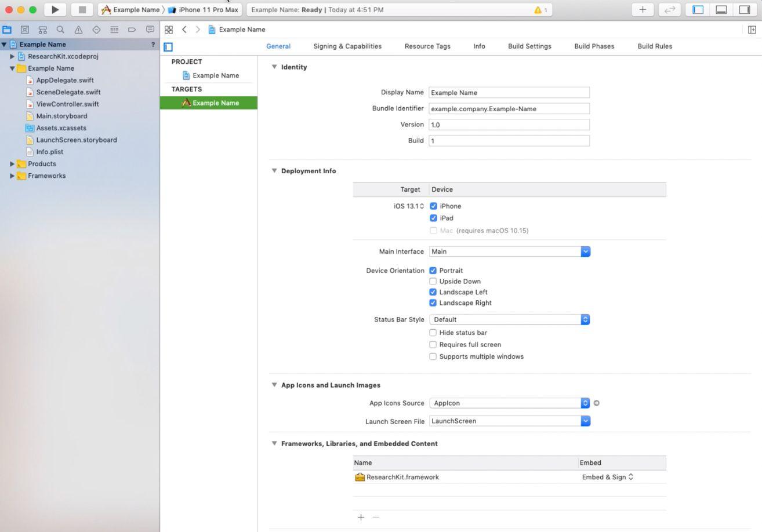Screen dimensions: 762x532
Task: Collapse the Deployment Info disclosure triangle
Action: tap(274, 170)
